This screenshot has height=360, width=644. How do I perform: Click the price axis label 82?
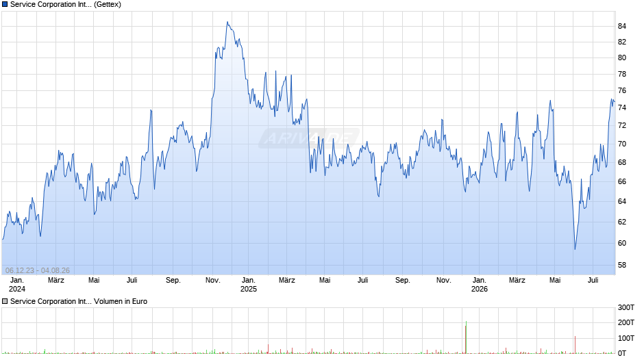coord(622,42)
